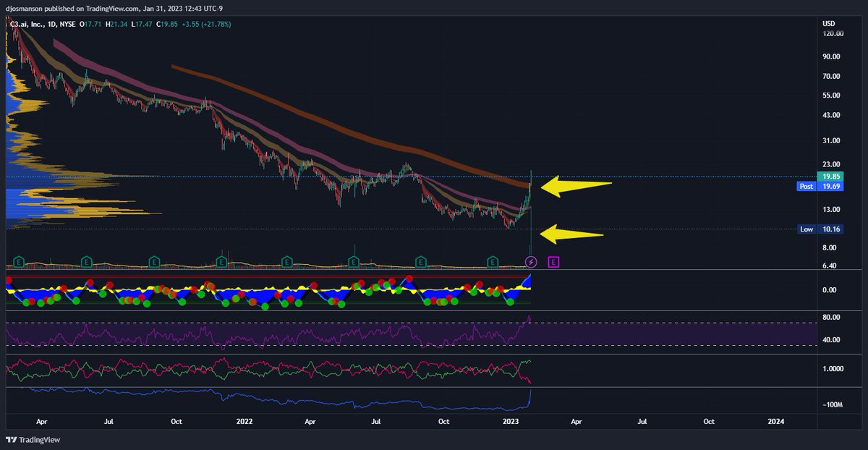Click the green 19.85 current price label

pos(830,176)
